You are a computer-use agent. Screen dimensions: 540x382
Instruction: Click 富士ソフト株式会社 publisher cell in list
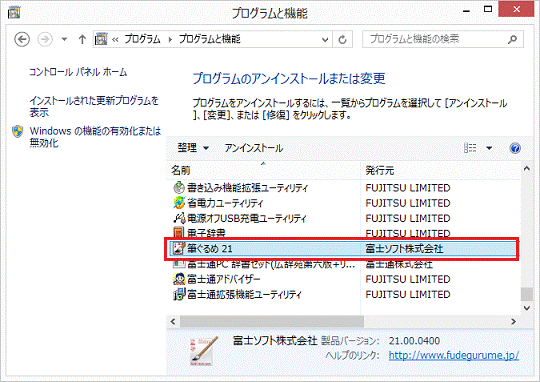[404, 249]
